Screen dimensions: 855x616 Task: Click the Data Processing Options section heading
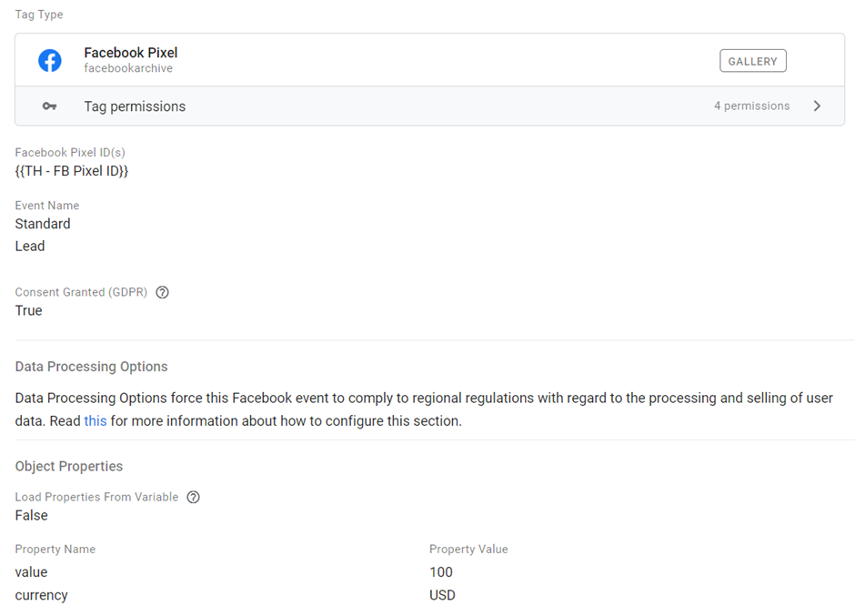point(91,367)
